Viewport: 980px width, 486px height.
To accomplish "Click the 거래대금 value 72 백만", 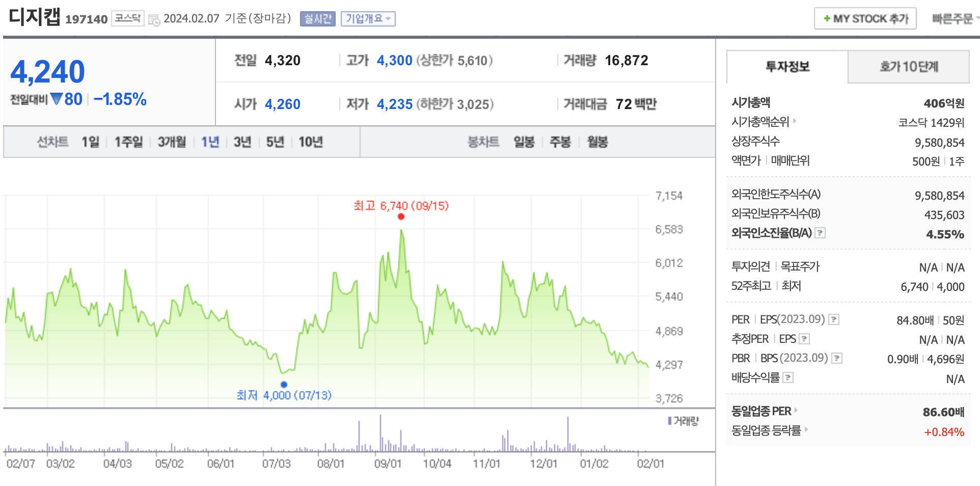I will [x=636, y=104].
